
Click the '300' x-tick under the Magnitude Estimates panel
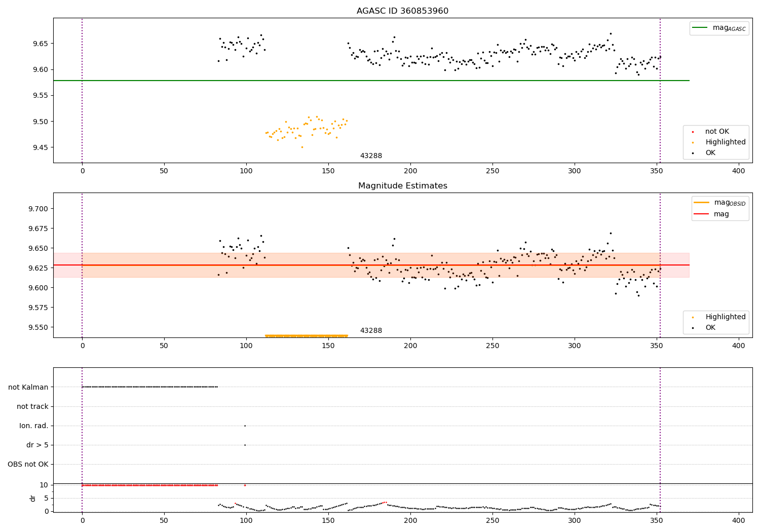coord(575,346)
